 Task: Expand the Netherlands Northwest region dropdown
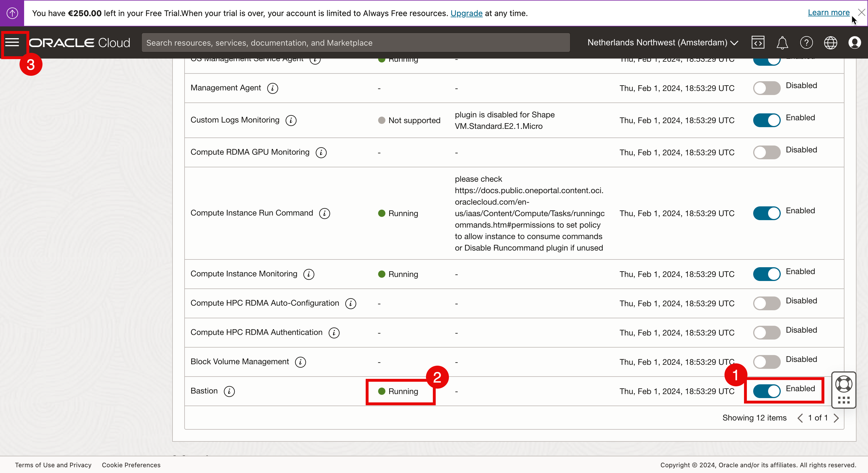pyautogui.click(x=662, y=43)
